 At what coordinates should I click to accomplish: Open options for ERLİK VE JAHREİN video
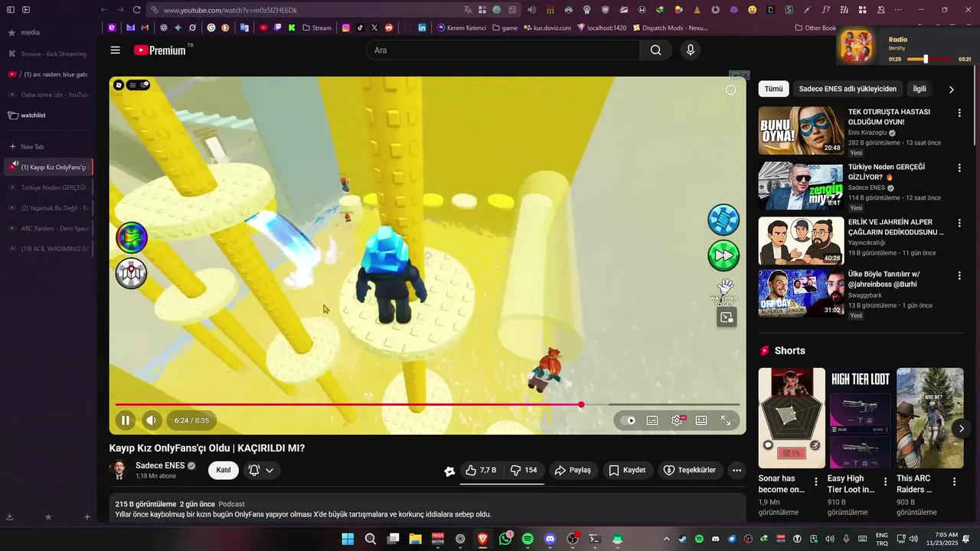point(959,223)
